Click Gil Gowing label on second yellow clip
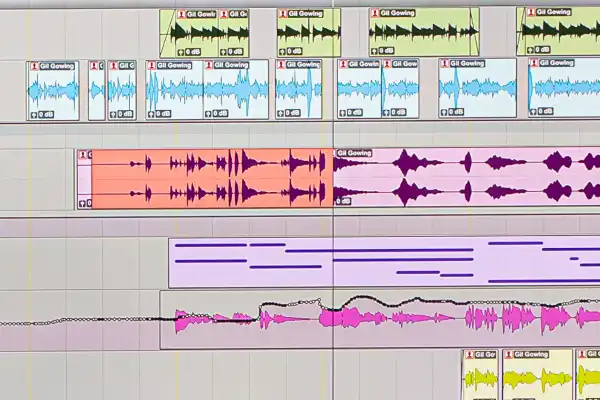 point(531,354)
